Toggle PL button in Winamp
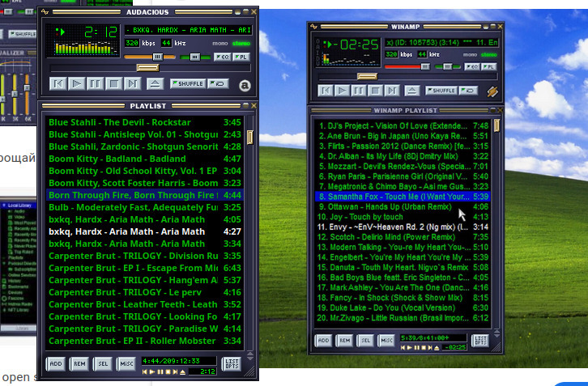The image size is (588, 386). [x=488, y=66]
